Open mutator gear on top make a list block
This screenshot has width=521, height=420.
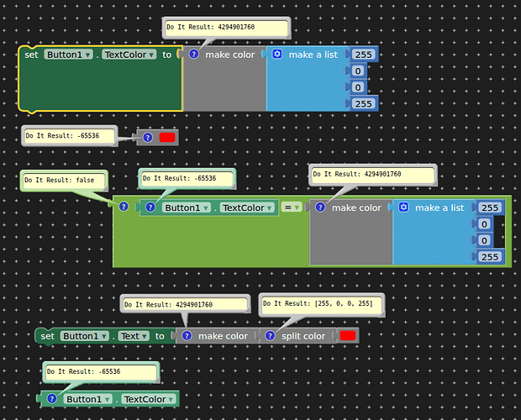pyautogui.click(x=276, y=55)
